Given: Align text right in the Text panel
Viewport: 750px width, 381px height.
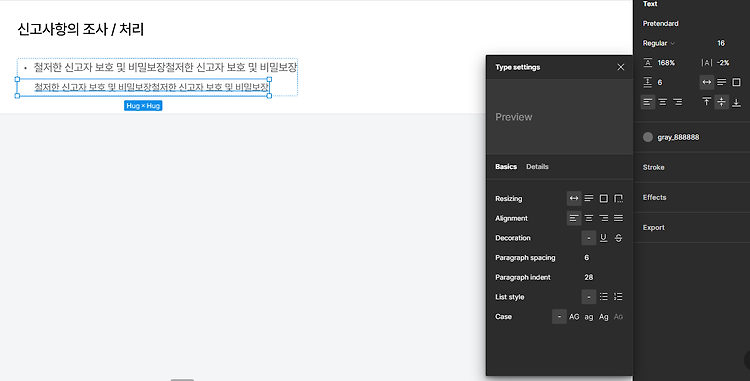Looking at the screenshot, I should tap(677, 102).
